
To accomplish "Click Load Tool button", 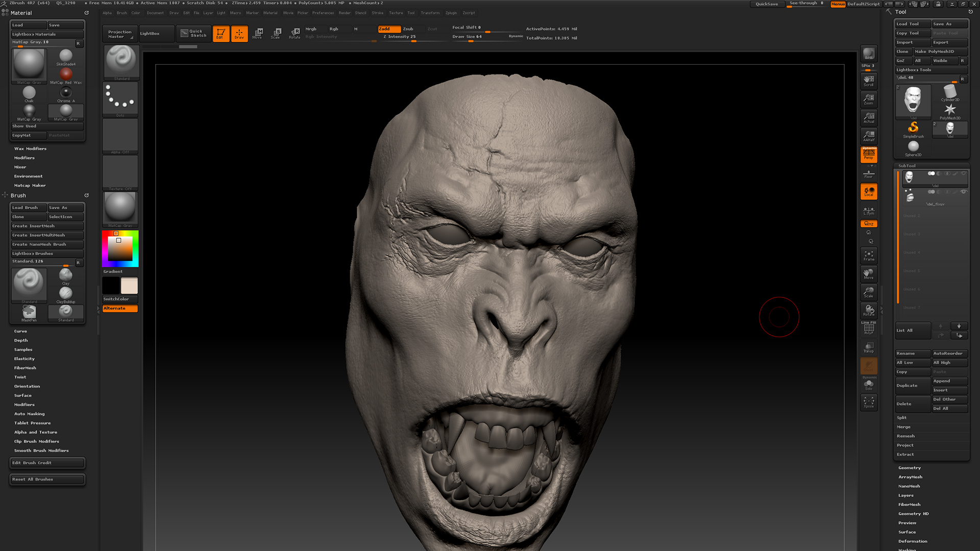I will click(913, 24).
